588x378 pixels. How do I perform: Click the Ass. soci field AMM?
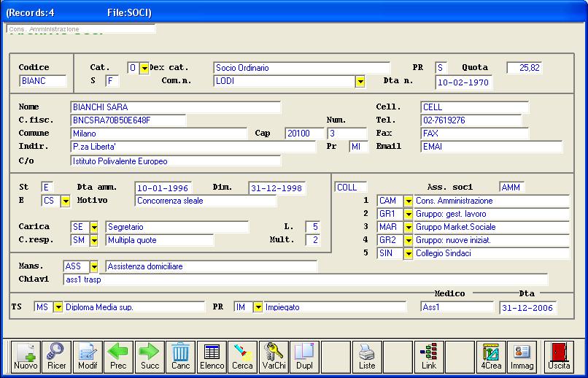(511, 187)
